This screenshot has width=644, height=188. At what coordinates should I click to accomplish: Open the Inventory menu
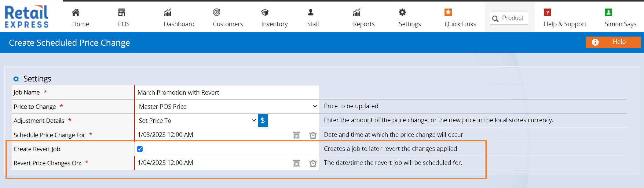275,24
